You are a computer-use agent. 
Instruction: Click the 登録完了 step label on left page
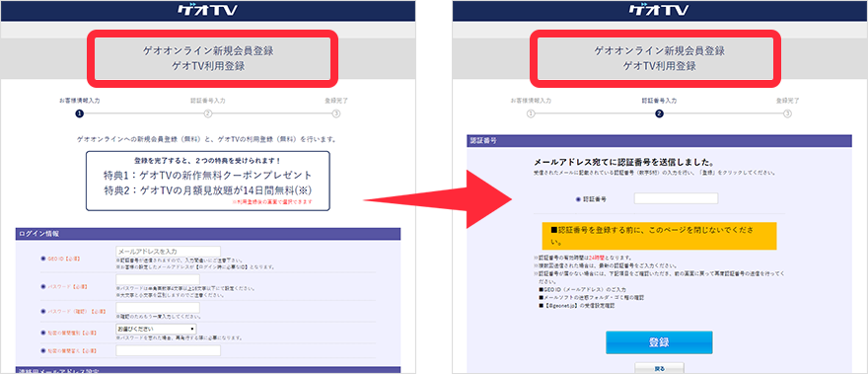(336, 101)
